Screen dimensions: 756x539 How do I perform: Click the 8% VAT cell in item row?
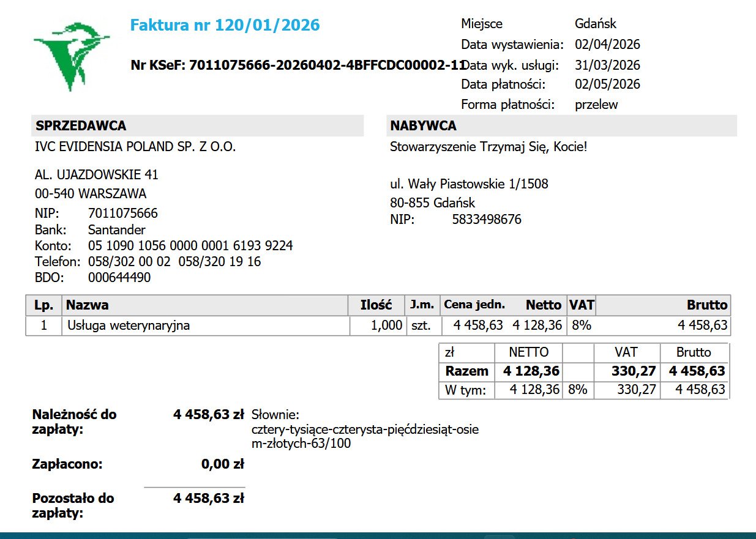[581, 325]
